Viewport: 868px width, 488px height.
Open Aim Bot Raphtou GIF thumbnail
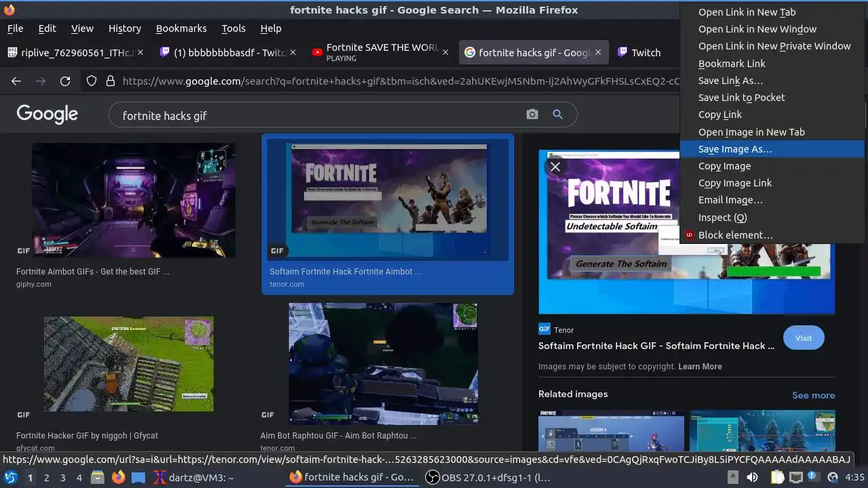(383, 364)
